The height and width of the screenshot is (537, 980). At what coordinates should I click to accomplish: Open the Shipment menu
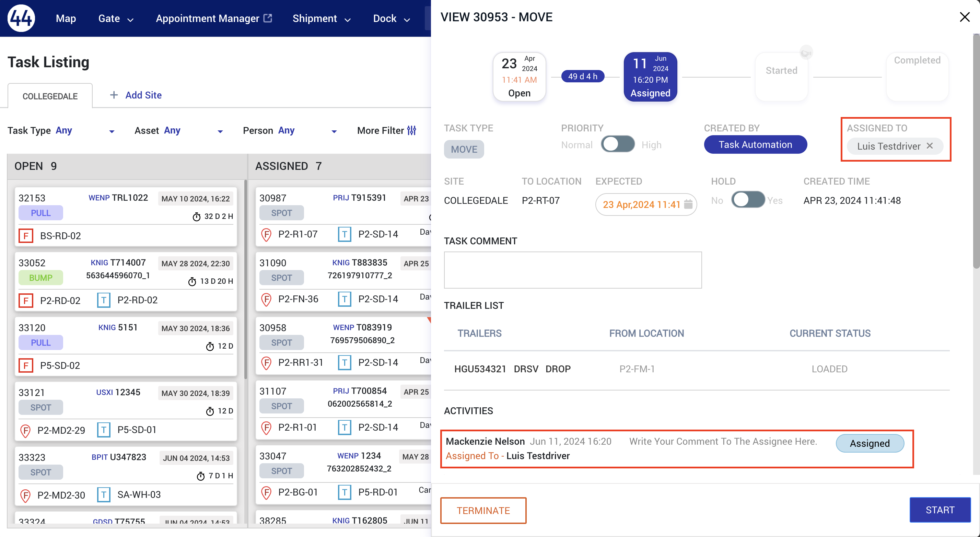coord(321,18)
